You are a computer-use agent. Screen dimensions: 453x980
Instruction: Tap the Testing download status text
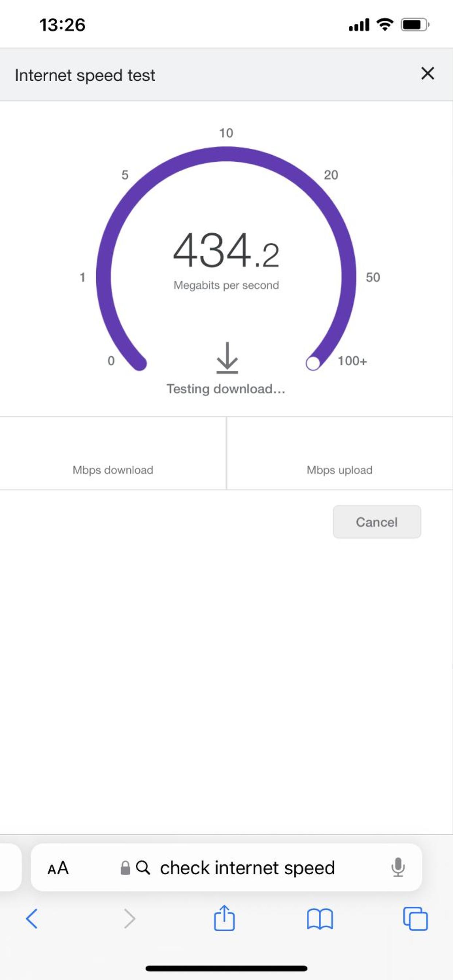(226, 389)
